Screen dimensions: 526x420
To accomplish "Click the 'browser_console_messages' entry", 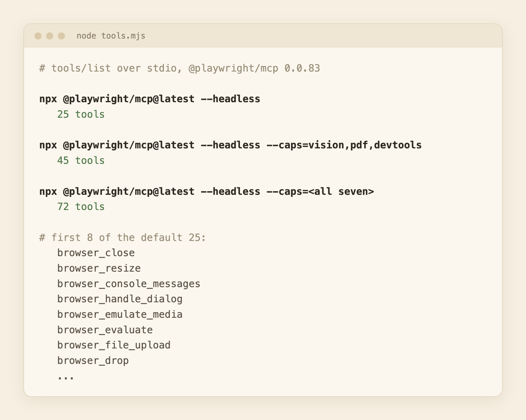I will point(129,284).
